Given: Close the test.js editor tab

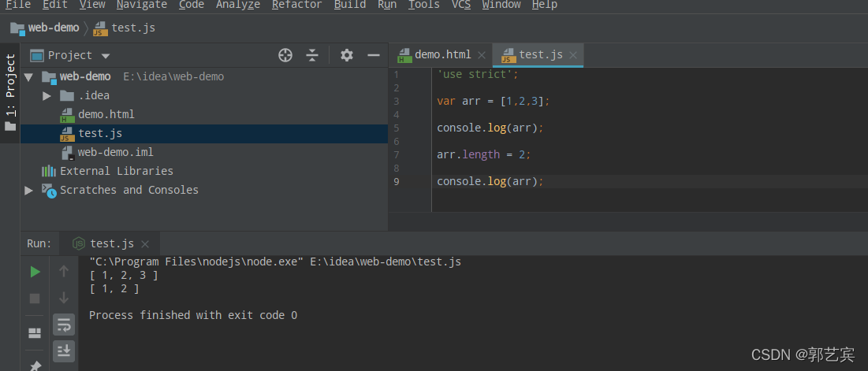Looking at the screenshot, I should (x=573, y=55).
